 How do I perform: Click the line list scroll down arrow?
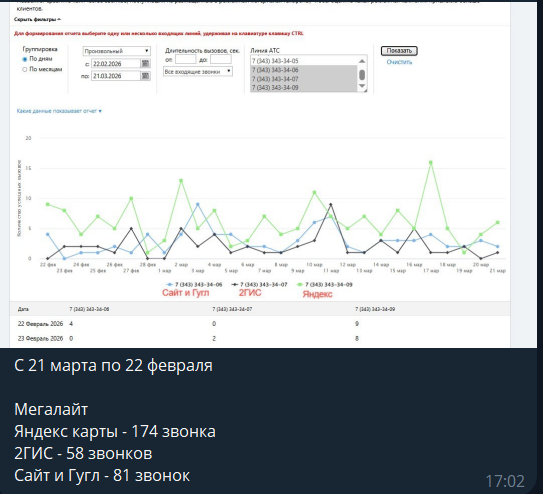tap(362, 86)
